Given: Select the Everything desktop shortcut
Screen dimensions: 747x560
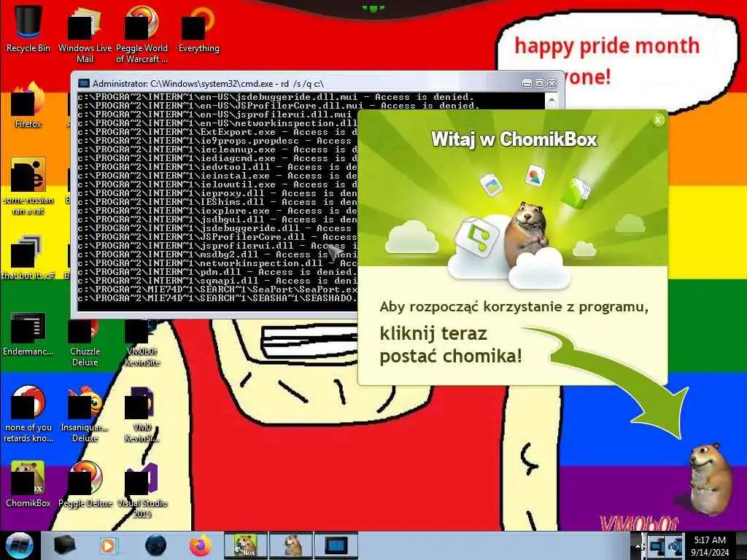Looking at the screenshot, I should coord(198,28).
